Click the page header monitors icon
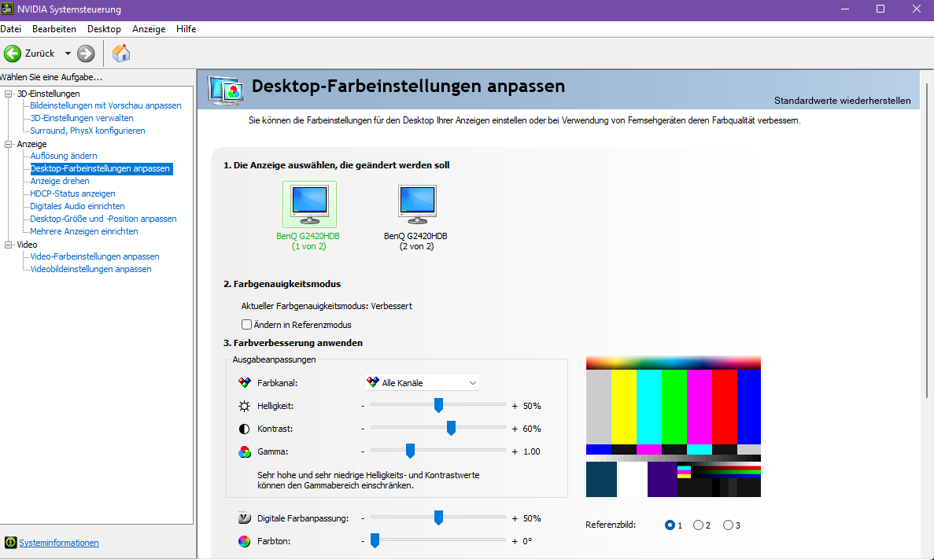This screenshot has height=560, width=934. (226, 91)
